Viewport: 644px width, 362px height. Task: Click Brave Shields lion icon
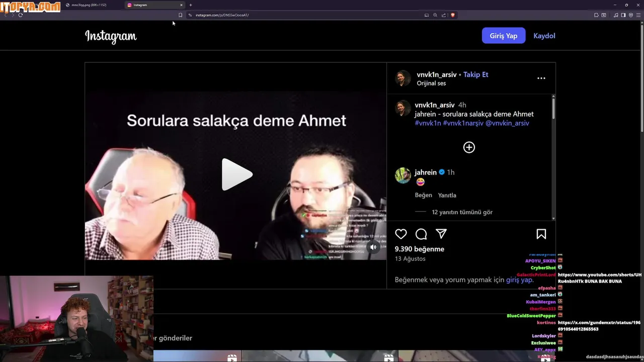(453, 15)
